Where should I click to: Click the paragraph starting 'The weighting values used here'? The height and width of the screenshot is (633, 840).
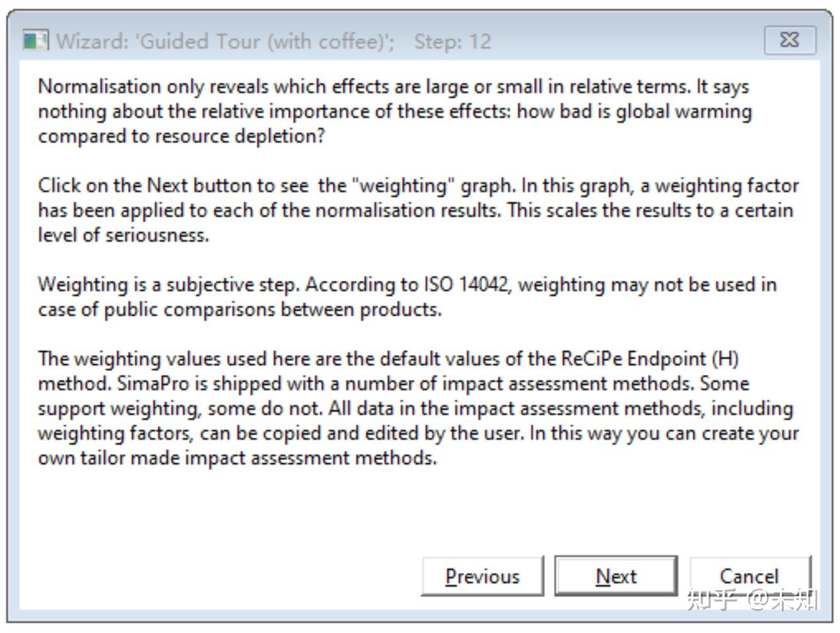pyautogui.click(x=418, y=408)
